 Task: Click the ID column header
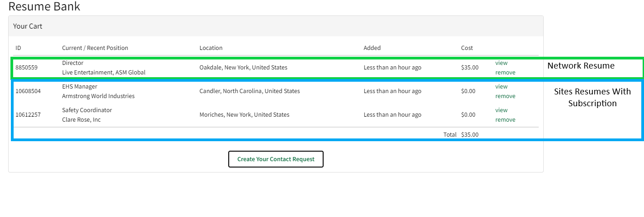point(18,48)
